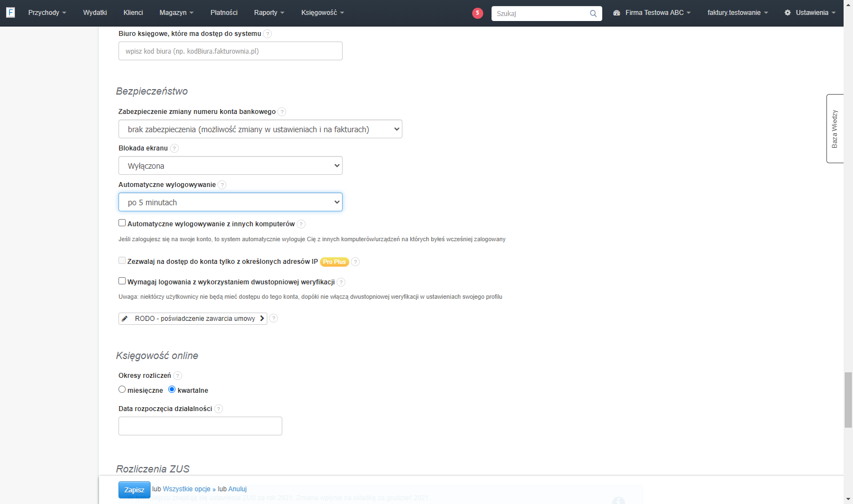The image size is (853, 504).
Task: Click help icon after 'z innych komputerów'
Action: [301, 224]
